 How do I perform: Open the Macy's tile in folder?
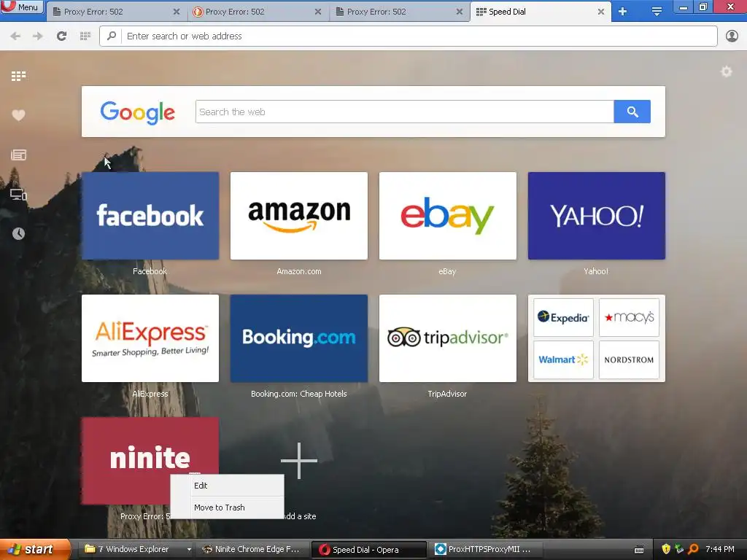pos(629,318)
